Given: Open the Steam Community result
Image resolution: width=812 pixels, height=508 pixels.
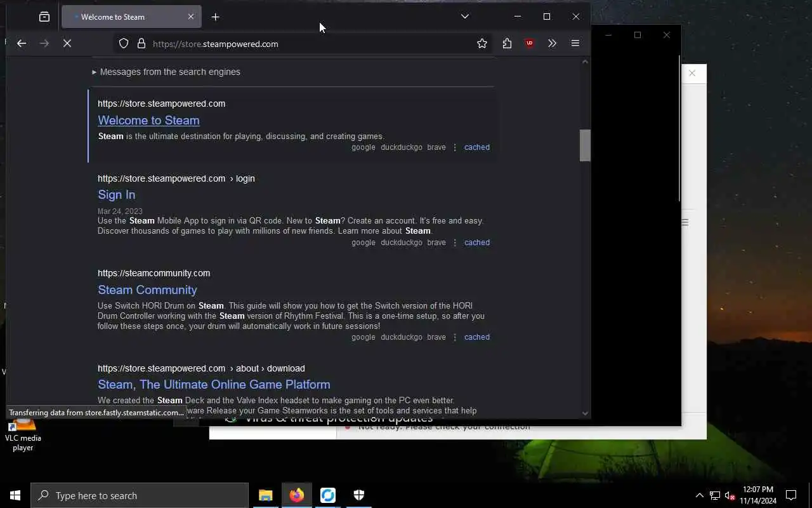Looking at the screenshot, I should (147, 290).
